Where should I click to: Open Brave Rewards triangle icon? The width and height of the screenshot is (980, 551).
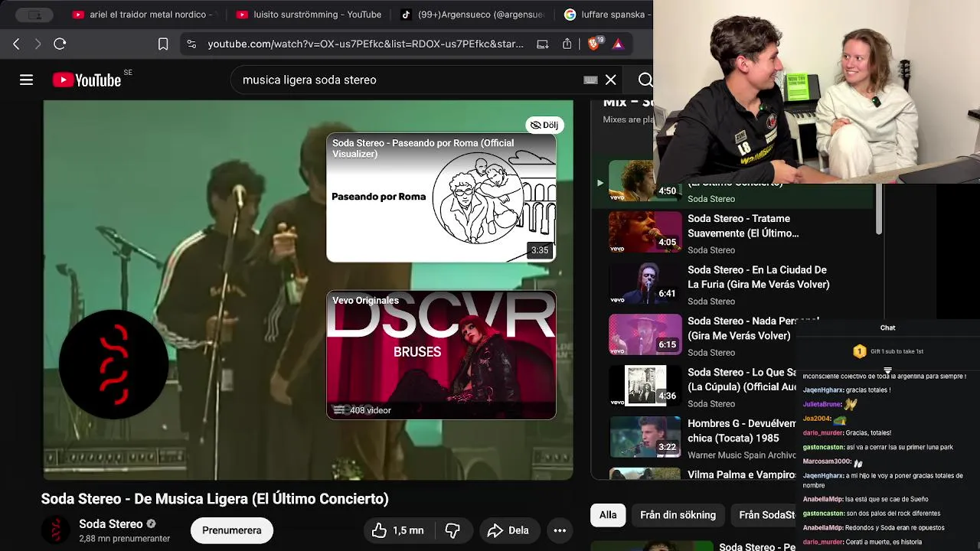pyautogui.click(x=619, y=44)
